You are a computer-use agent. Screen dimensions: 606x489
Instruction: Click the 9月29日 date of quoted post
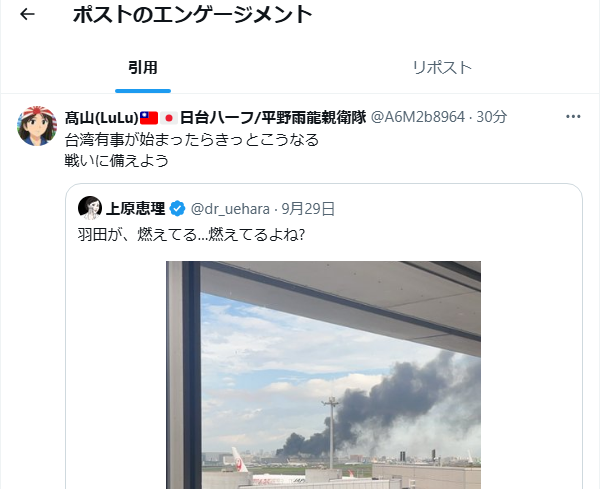308,209
